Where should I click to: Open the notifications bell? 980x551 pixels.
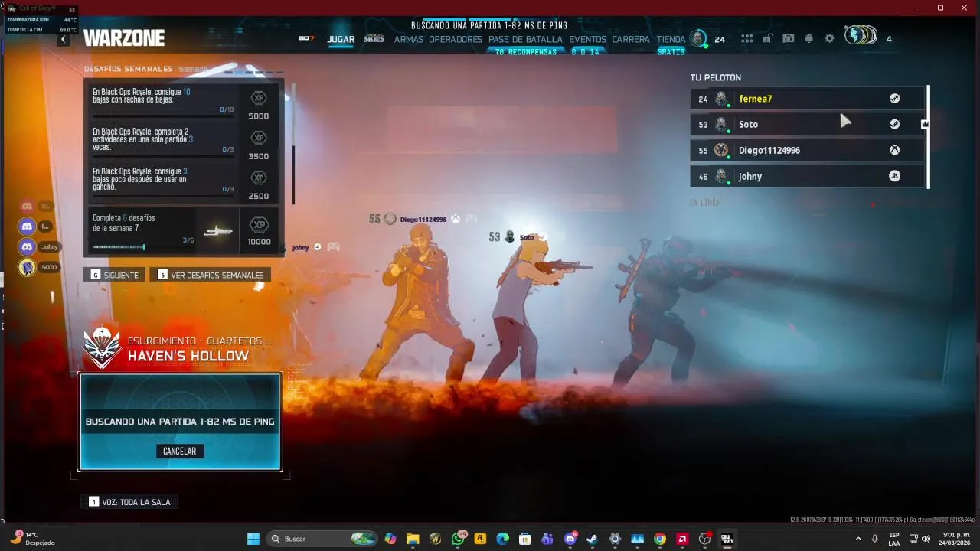[808, 38]
